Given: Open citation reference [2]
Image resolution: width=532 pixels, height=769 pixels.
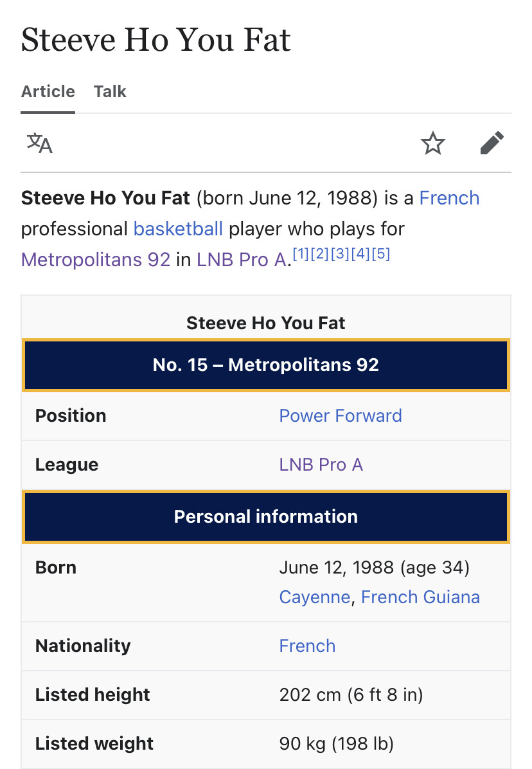Looking at the screenshot, I should tap(320, 253).
